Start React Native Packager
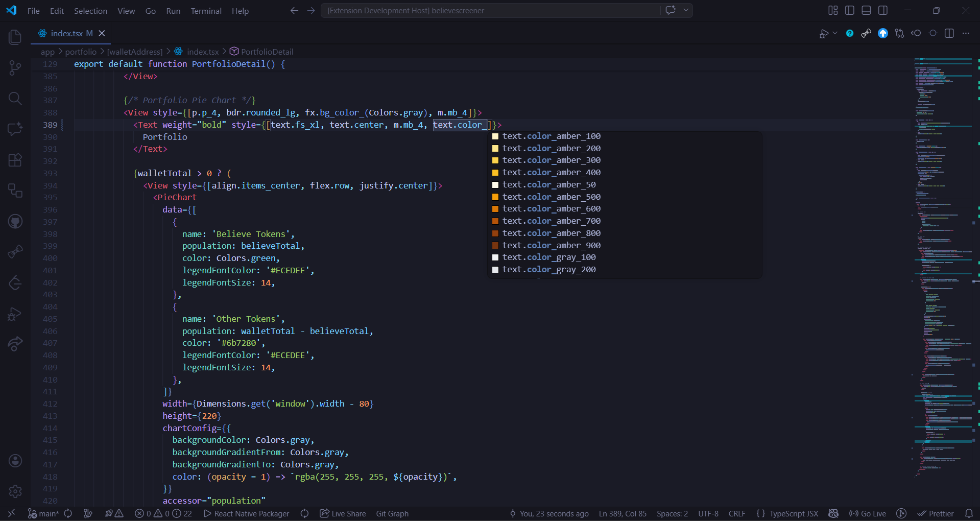The width and height of the screenshot is (980, 521). click(x=246, y=513)
